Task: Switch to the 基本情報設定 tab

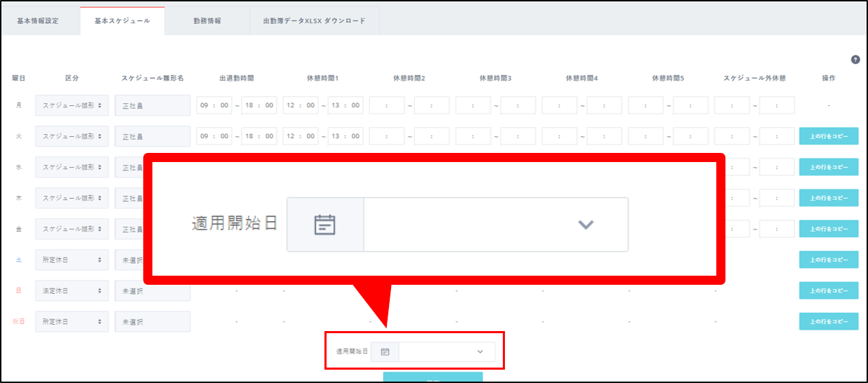Action: (x=38, y=21)
